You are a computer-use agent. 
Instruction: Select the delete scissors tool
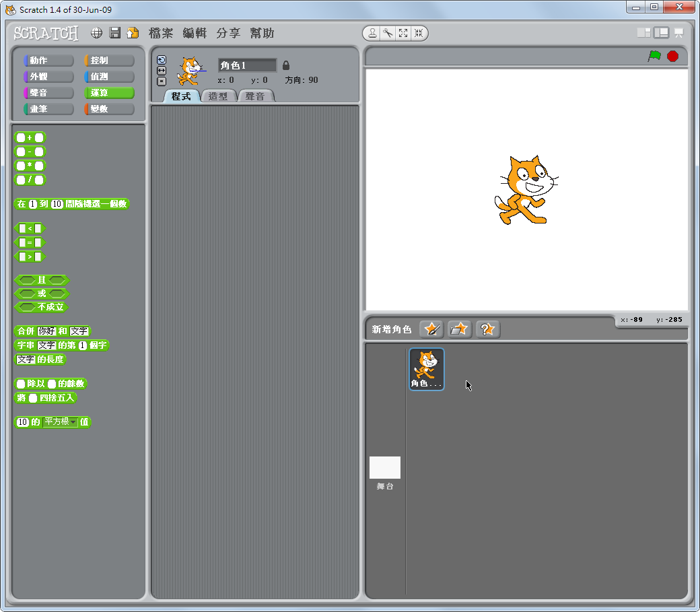(388, 33)
